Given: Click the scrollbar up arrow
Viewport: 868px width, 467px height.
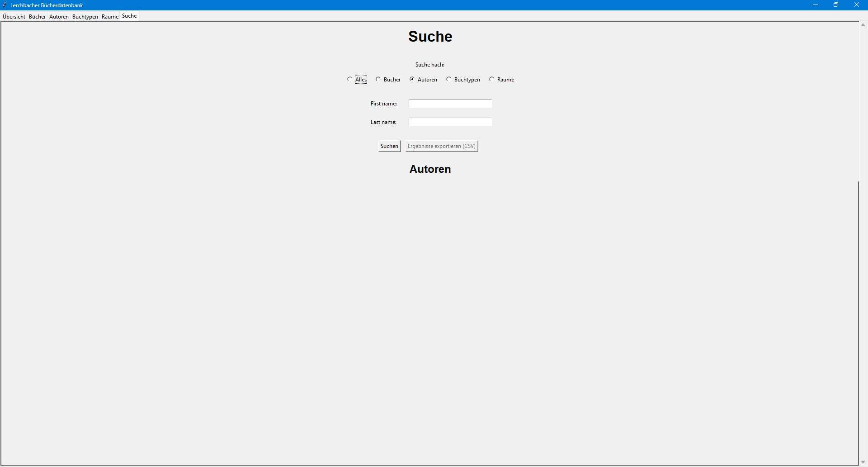Looking at the screenshot, I should tap(863, 25).
